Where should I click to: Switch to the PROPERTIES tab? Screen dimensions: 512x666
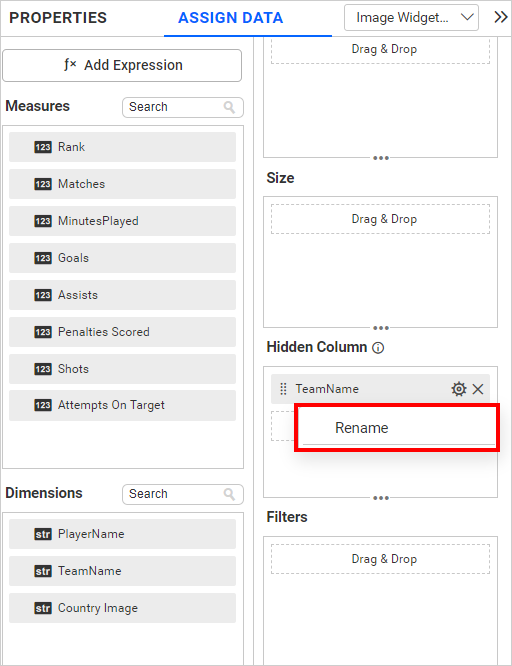point(58,18)
